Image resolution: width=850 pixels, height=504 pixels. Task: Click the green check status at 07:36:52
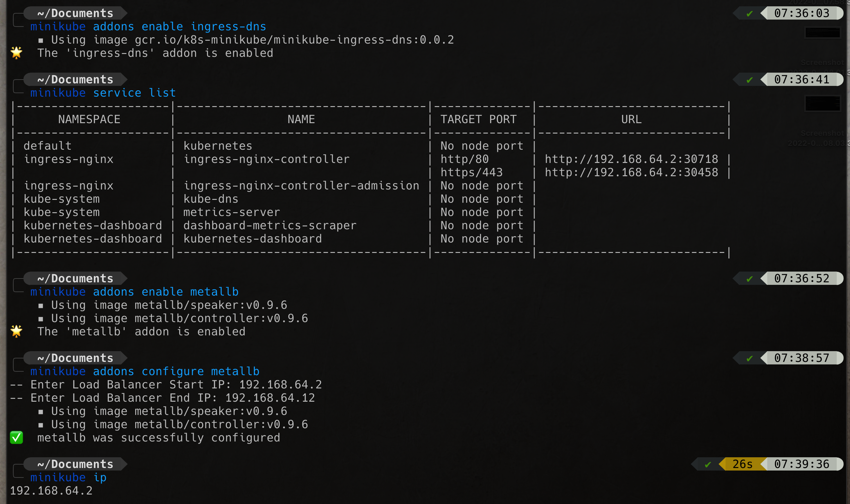tap(750, 279)
